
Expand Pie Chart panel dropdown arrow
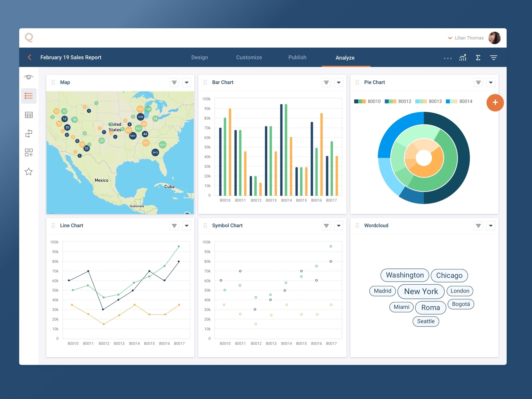tap(491, 82)
